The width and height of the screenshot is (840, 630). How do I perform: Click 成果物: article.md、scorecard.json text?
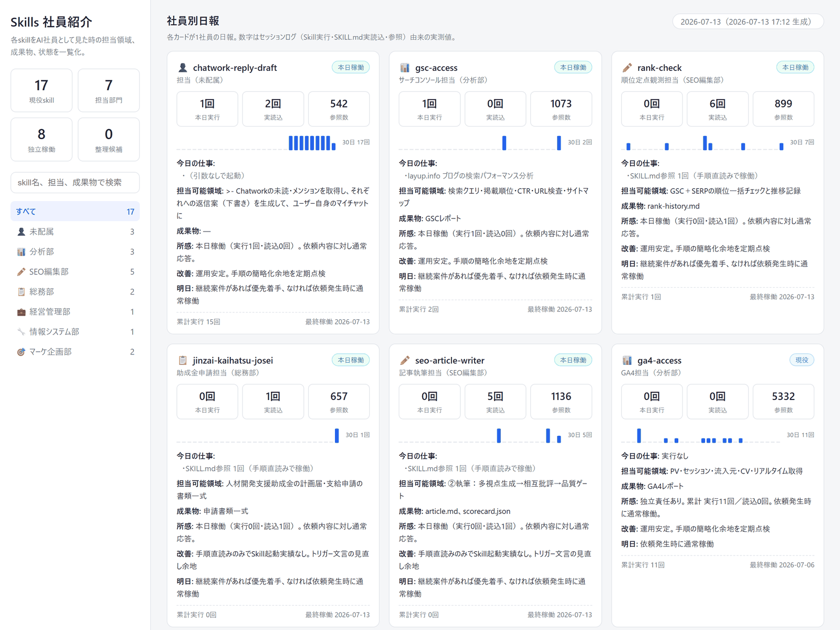click(455, 511)
